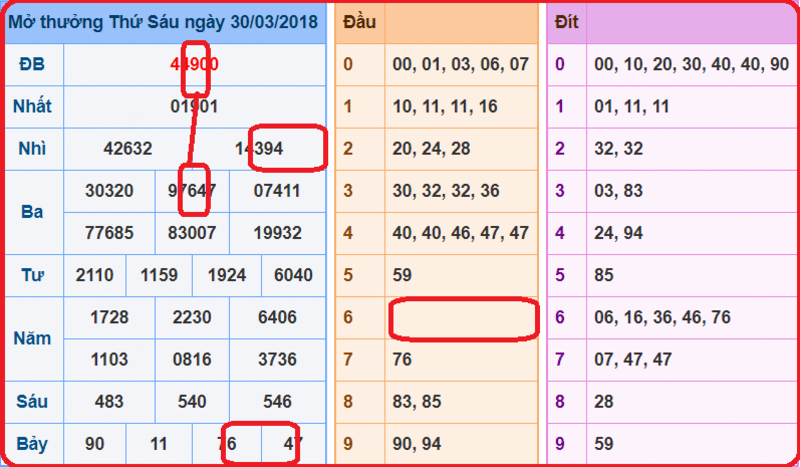The height and width of the screenshot is (467, 800).
Task: Click the Đít 9 index number
Action: coord(560,444)
